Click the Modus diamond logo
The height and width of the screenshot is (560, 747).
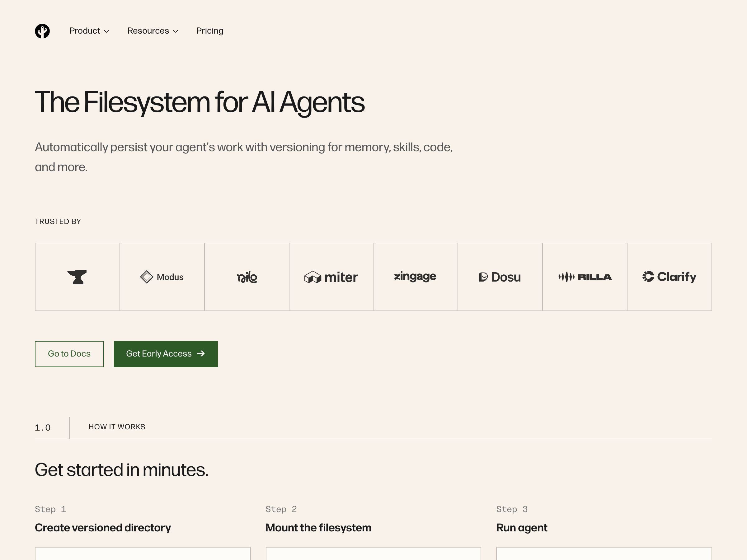(x=147, y=277)
